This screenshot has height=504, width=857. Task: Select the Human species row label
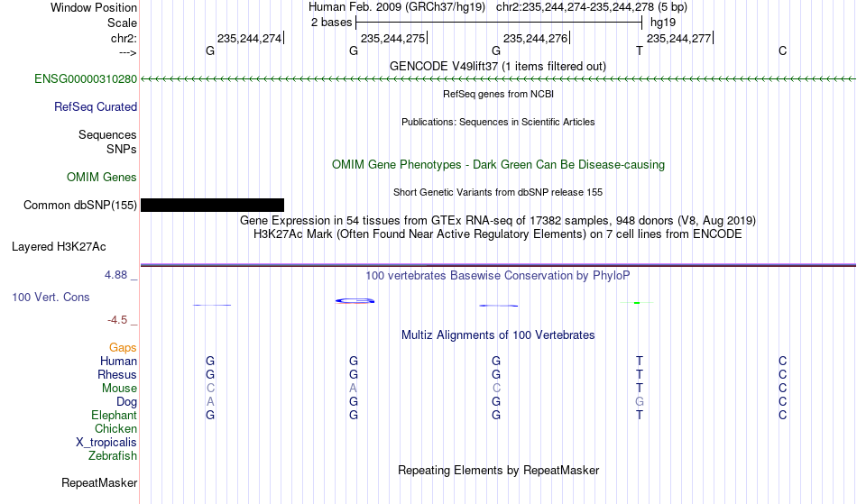[118, 361]
